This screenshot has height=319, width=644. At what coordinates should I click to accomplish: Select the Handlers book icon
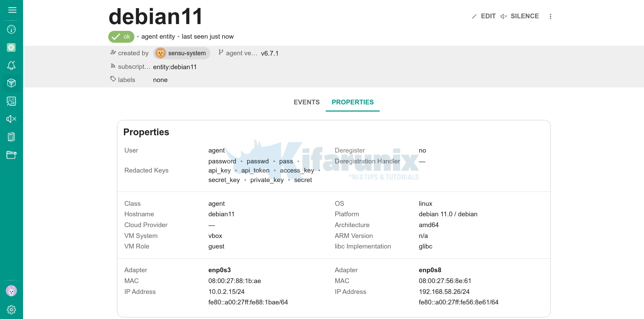pos(12,137)
